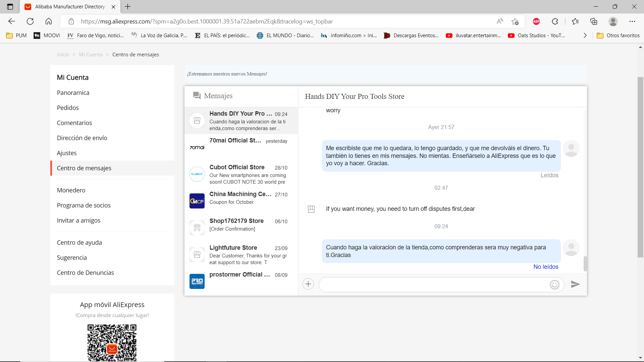
Task: Open Monedero in account menu
Action: coord(71,190)
